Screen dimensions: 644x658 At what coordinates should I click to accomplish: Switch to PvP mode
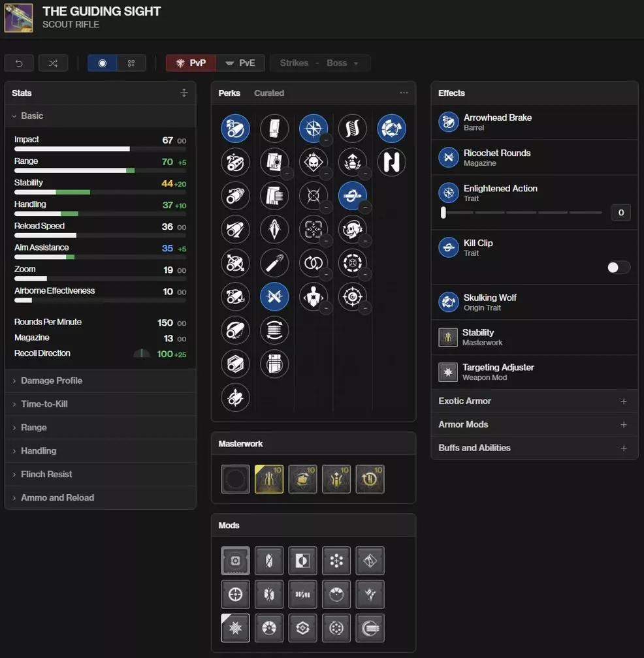(x=191, y=63)
